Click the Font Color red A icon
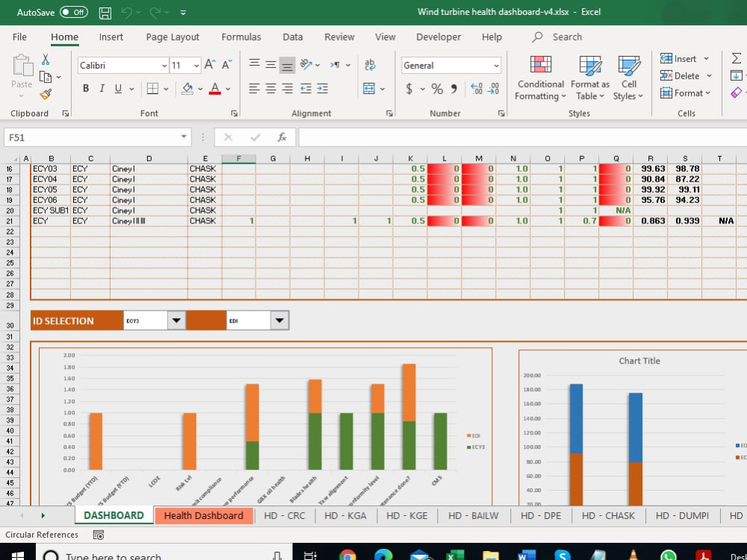 (x=215, y=89)
